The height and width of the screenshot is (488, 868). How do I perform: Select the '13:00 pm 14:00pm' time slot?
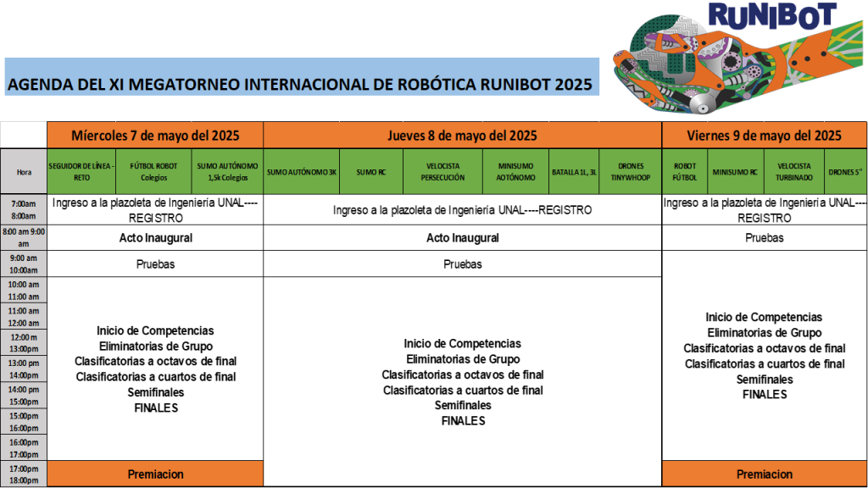click(x=24, y=369)
